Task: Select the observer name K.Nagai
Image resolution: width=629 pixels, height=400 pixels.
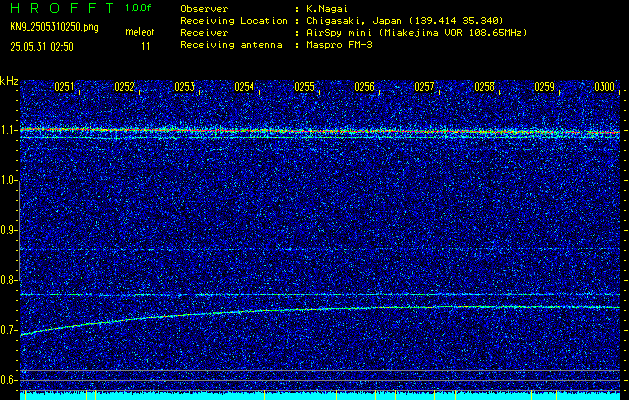Action: pos(327,9)
